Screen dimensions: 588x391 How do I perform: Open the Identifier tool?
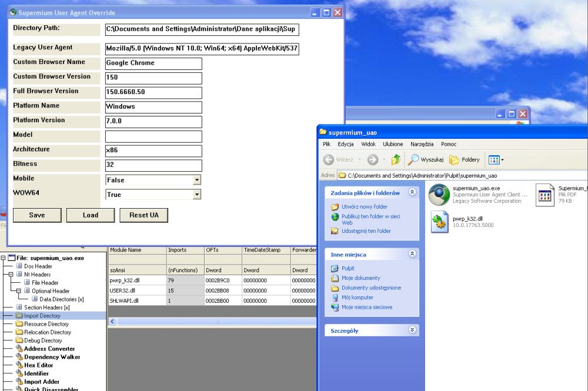tap(36, 373)
